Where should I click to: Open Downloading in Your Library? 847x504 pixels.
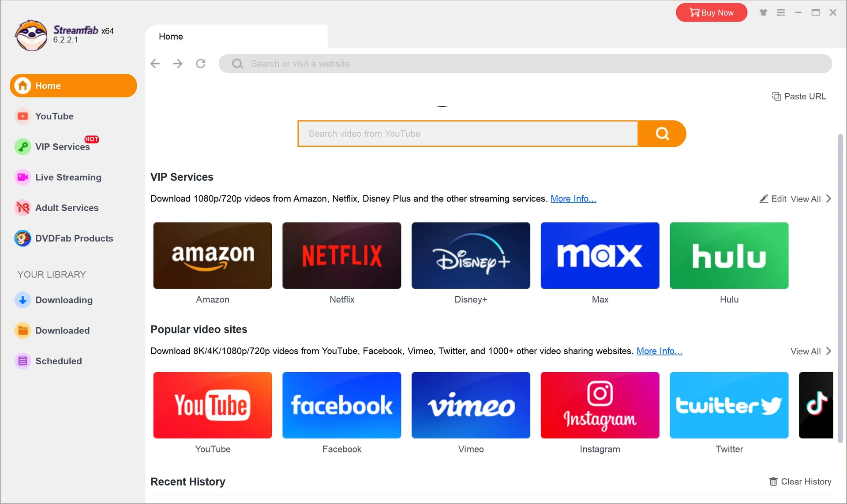[x=73, y=300]
